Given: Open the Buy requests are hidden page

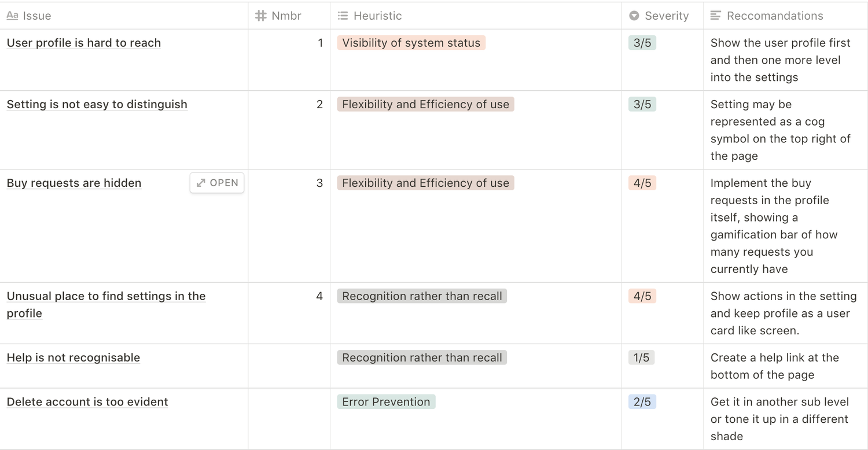Looking at the screenshot, I should (x=74, y=183).
